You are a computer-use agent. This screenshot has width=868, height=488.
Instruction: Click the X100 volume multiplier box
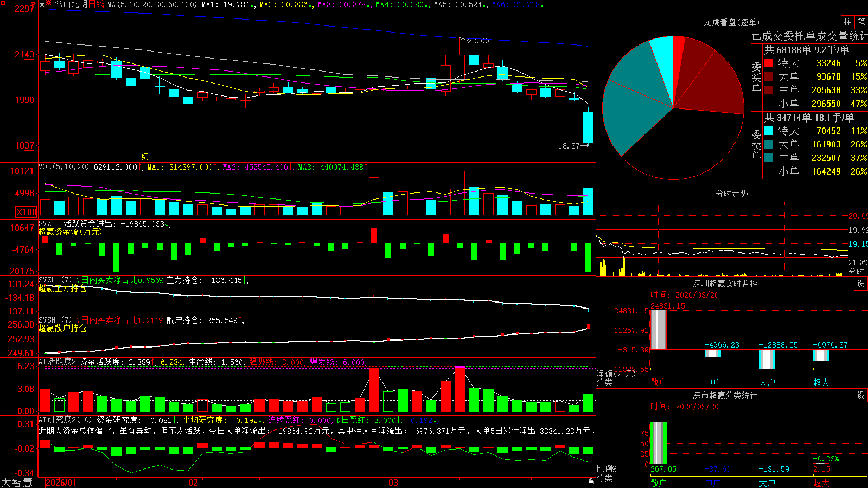[x=27, y=212]
